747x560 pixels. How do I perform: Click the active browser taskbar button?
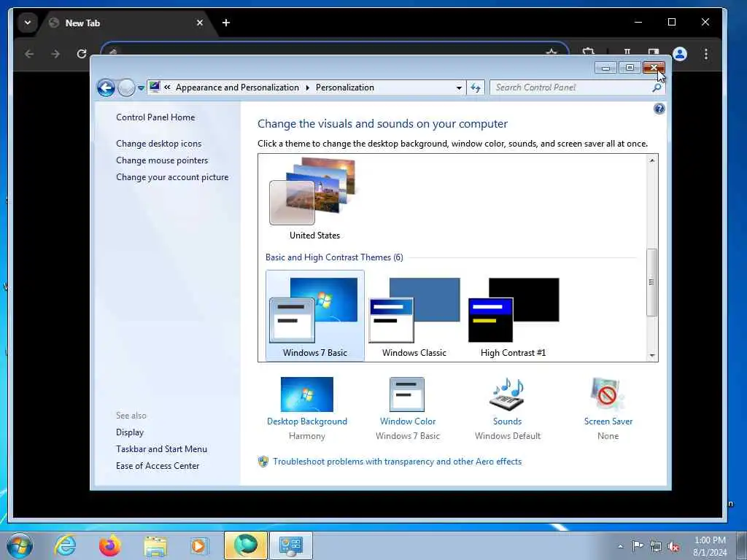tap(246, 545)
